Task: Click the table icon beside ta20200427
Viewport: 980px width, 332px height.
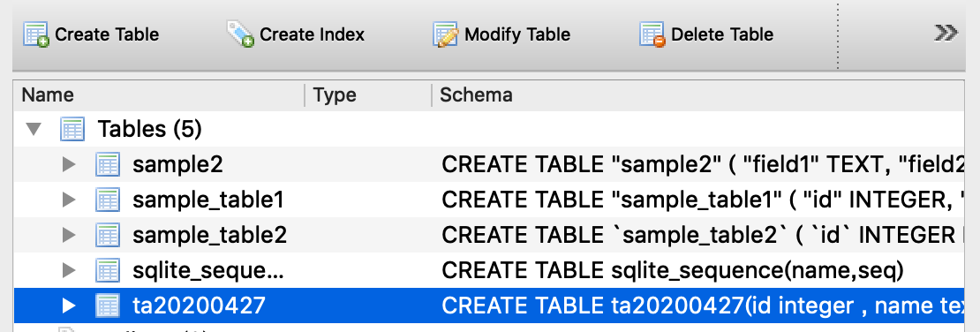Action: 108,306
